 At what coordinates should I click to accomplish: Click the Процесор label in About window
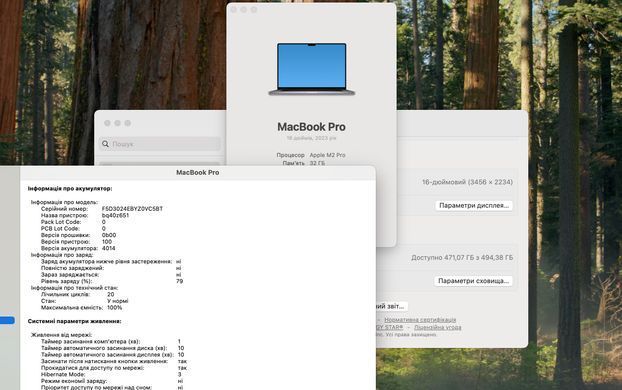pos(290,155)
